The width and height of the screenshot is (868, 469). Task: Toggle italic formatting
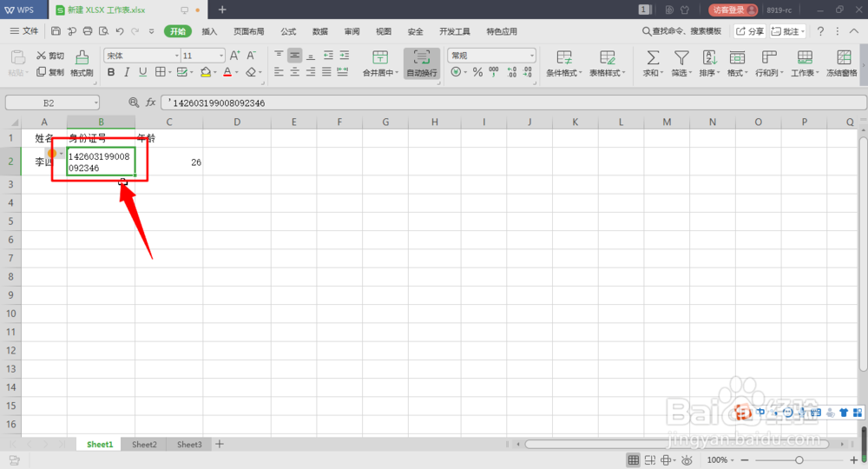[x=127, y=72]
